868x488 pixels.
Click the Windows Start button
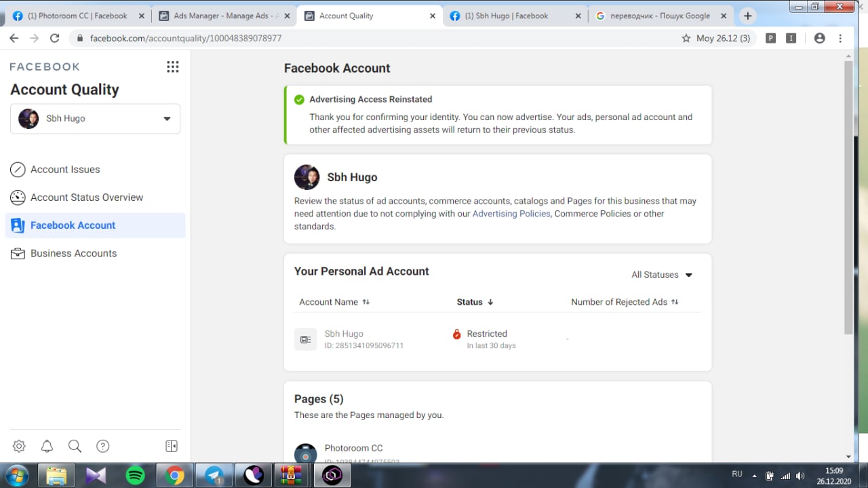(16, 475)
